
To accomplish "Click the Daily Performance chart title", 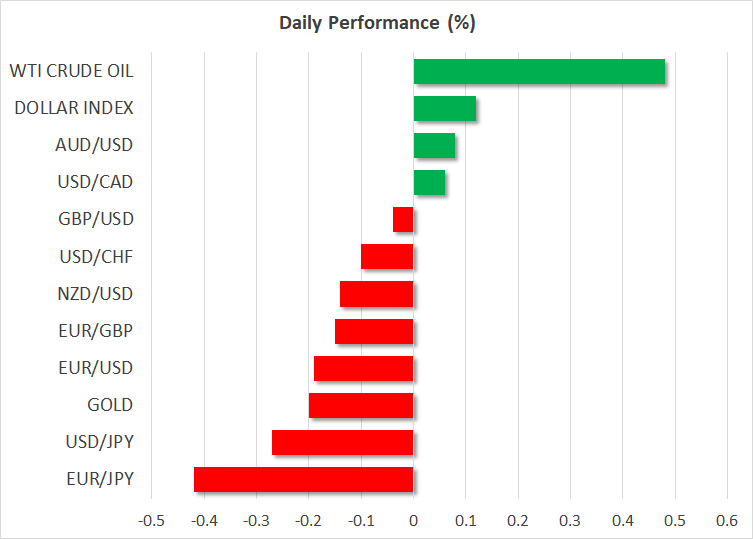I will click(376, 21).
